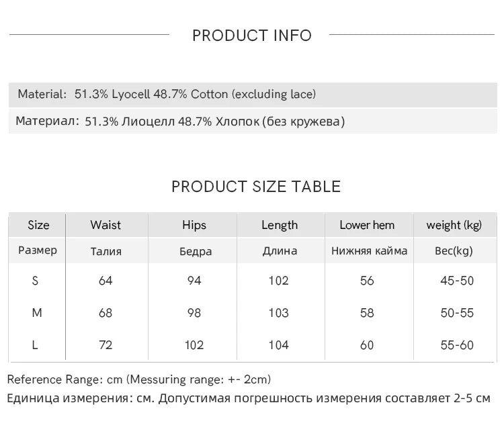Image resolution: width=504 pixels, height=423 pixels.
Task: Click the PRODUCT SIZE TABLE title
Action: 256,187
